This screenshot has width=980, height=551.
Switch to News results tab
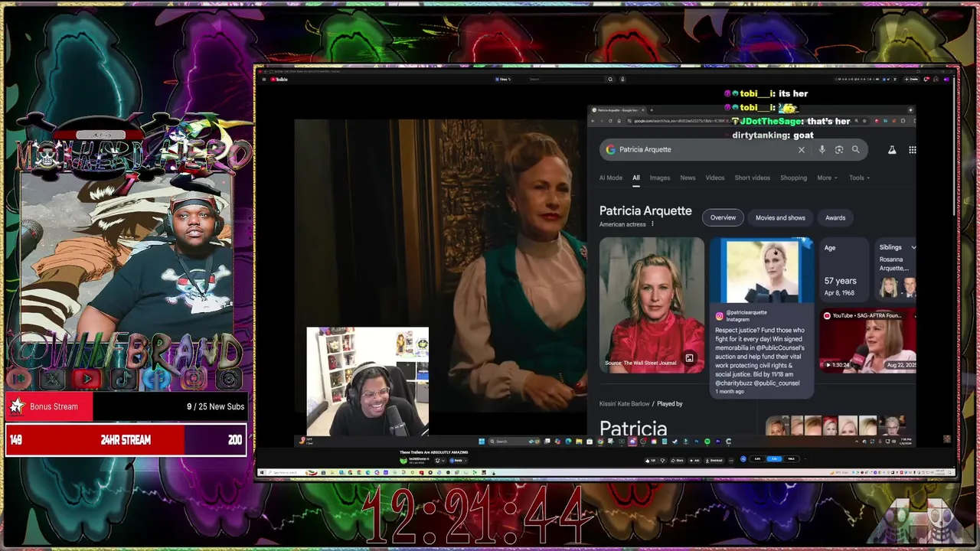pyautogui.click(x=688, y=178)
